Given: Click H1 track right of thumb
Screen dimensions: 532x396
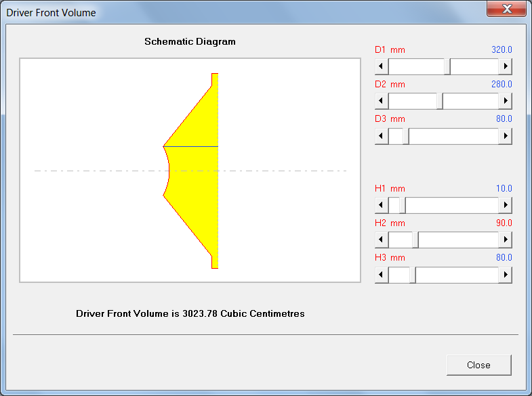Looking at the screenshot, I should click(452, 205).
